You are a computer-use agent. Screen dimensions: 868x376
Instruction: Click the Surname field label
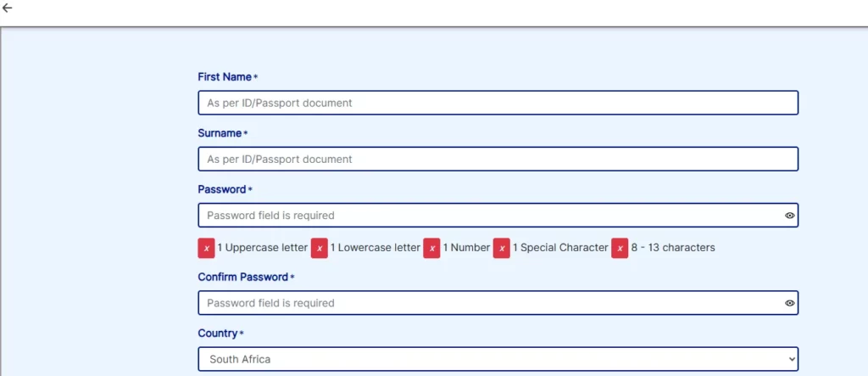tap(220, 133)
